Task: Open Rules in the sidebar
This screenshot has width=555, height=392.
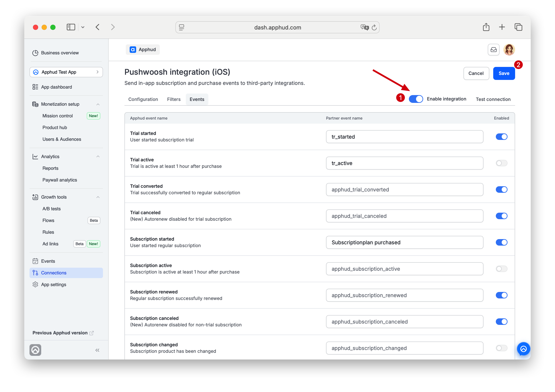Action: (48, 232)
